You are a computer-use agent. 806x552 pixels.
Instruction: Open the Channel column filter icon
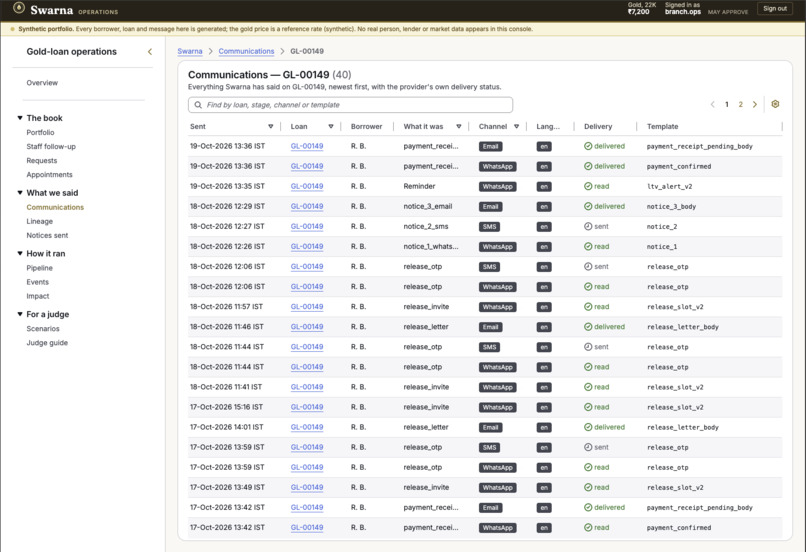516,126
